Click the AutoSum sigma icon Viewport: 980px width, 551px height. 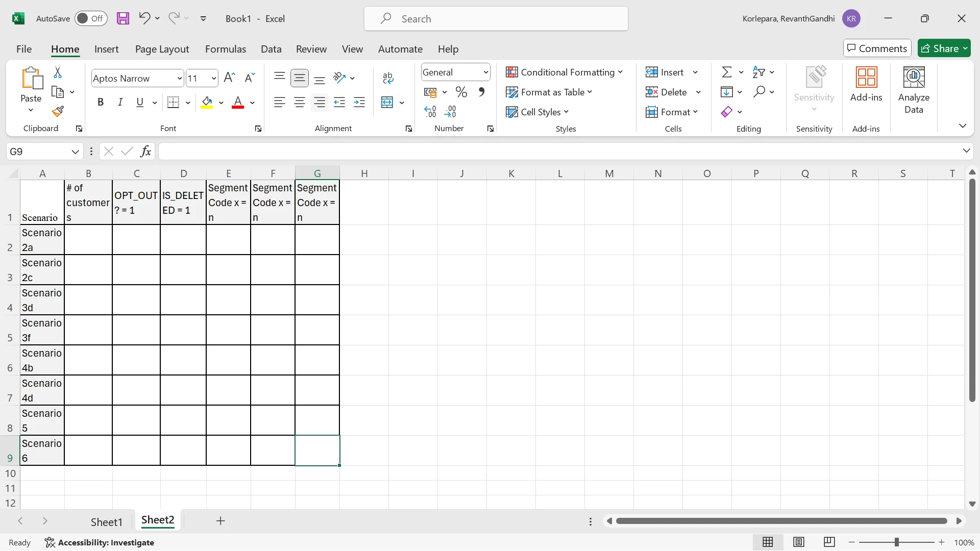[x=726, y=72]
